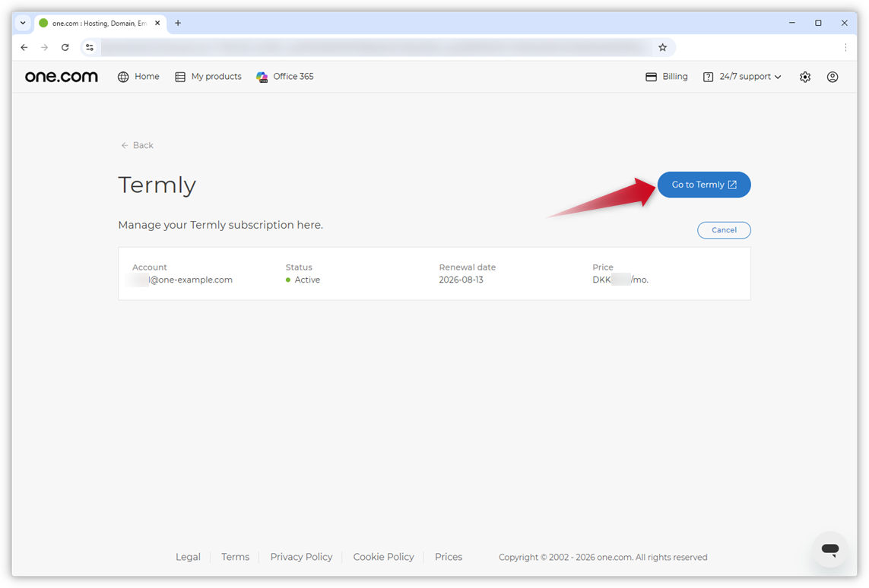Go back using the Back link
The height and width of the screenshot is (588, 869).
[137, 145]
